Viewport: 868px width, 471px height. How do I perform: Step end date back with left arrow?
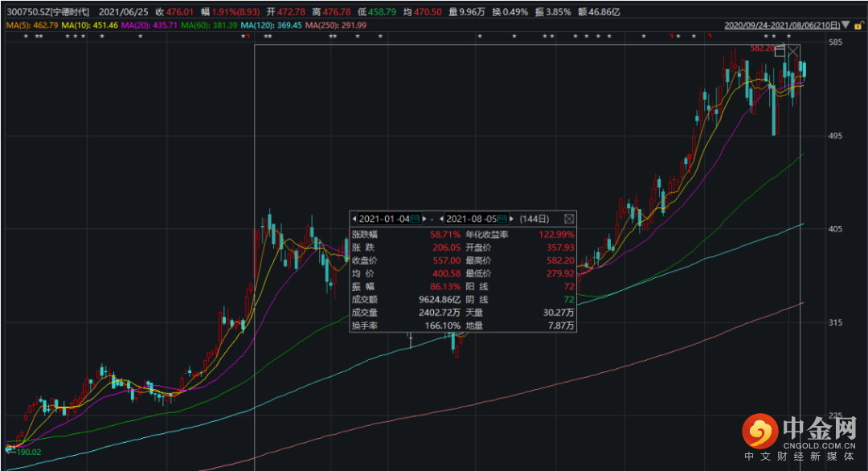[x=441, y=219]
